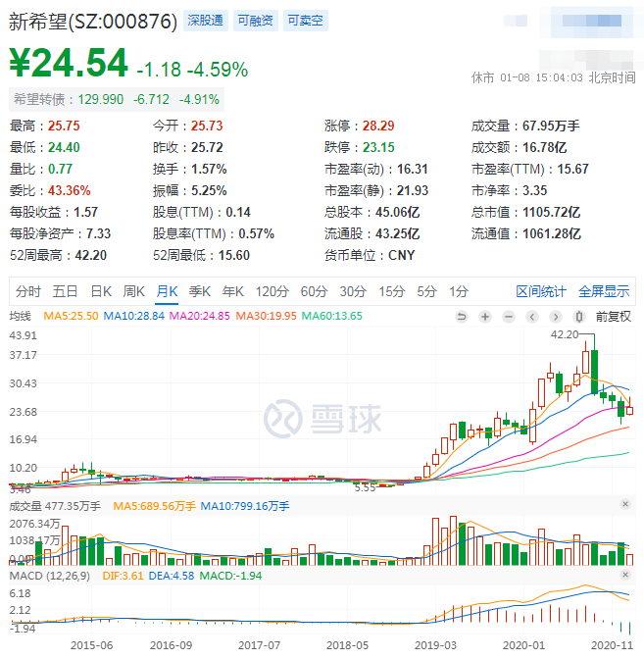This screenshot has height=659, width=644.
Task: Click the DIF:3.61 value
Action: click(123, 576)
